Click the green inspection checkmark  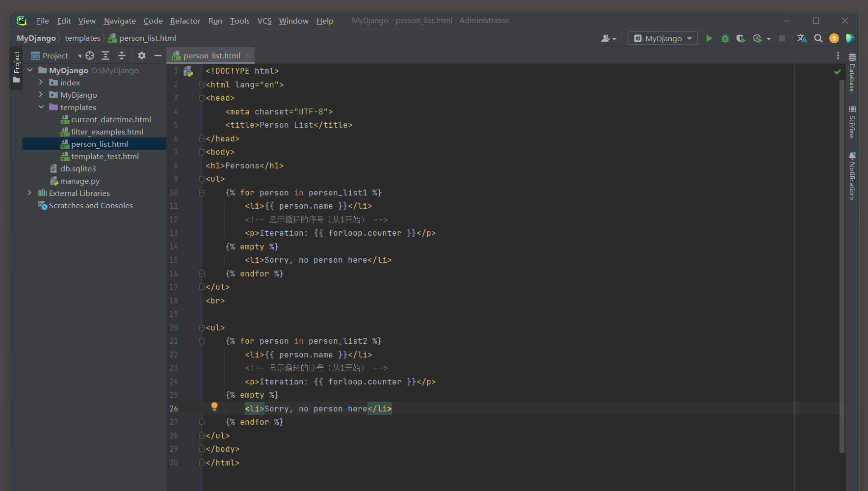coord(838,72)
